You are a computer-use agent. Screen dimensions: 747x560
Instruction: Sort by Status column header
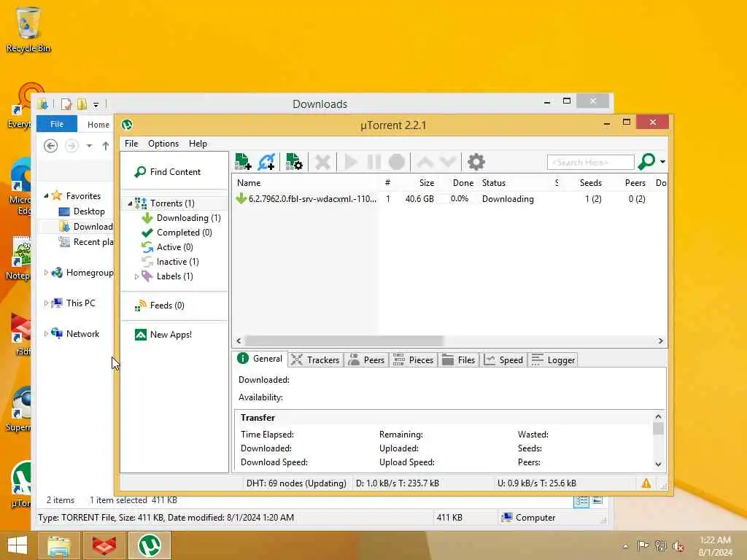point(494,183)
